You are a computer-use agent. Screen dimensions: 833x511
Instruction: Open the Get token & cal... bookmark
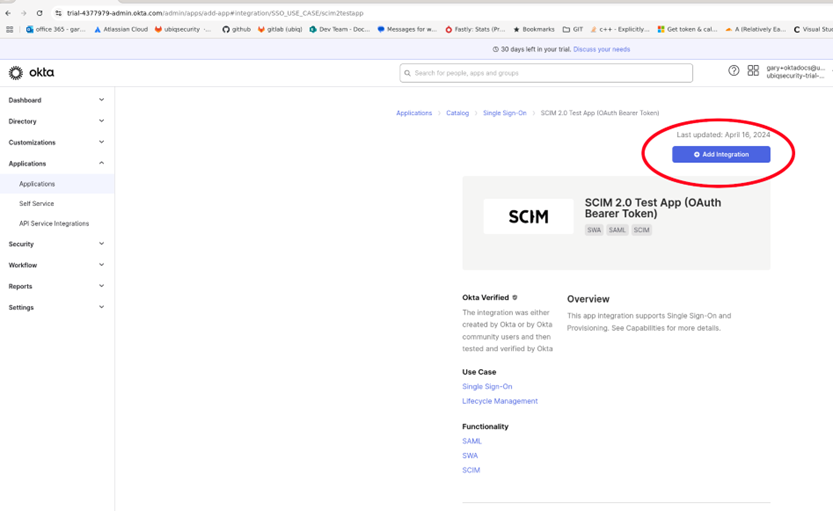[687, 29]
